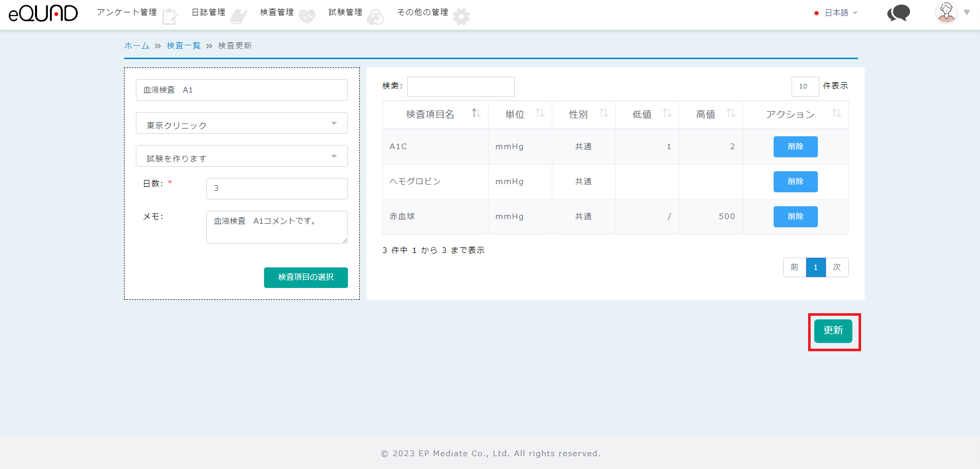The width and height of the screenshot is (980, 469).
Task: Open the その他の管理 menu
Action: 423,12
